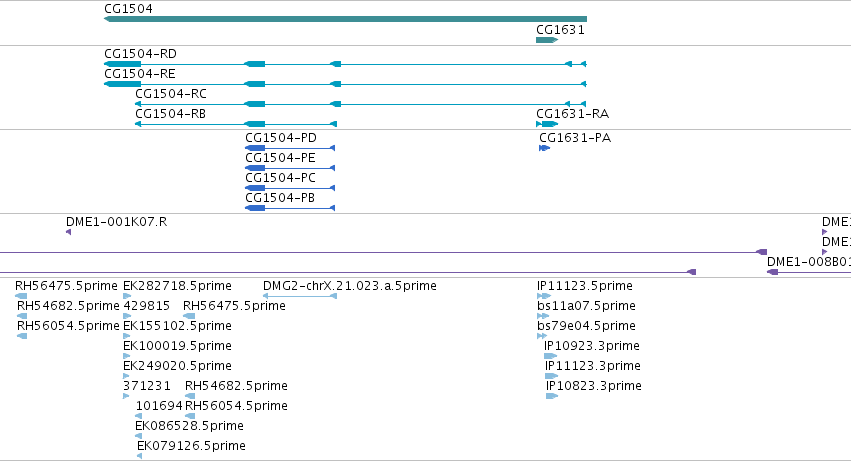Select the CG1504-PE protein label
This screenshot has width=851, height=461.
coord(281,158)
